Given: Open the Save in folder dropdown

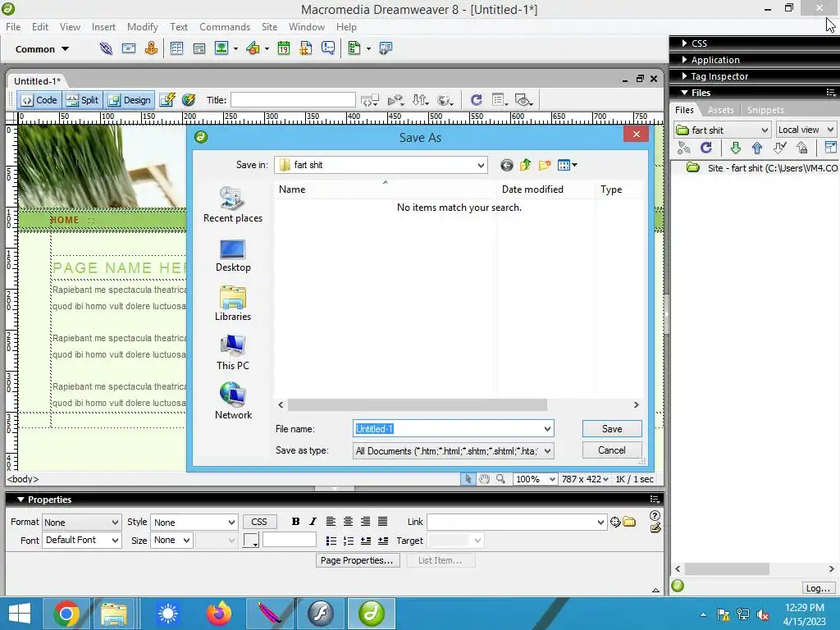Looking at the screenshot, I should click(x=481, y=165).
